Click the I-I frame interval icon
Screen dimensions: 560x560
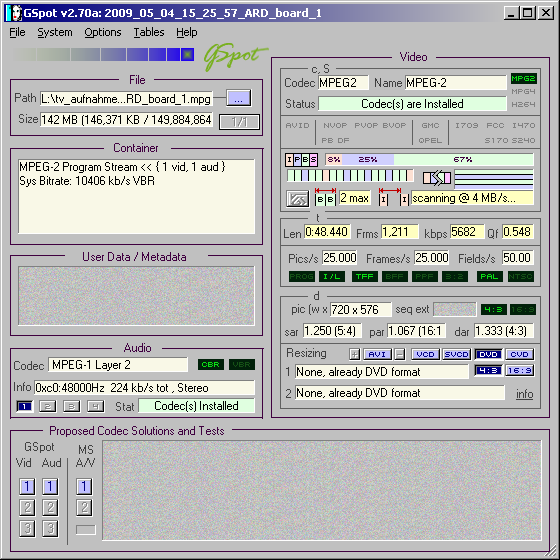(x=394, y=197)
